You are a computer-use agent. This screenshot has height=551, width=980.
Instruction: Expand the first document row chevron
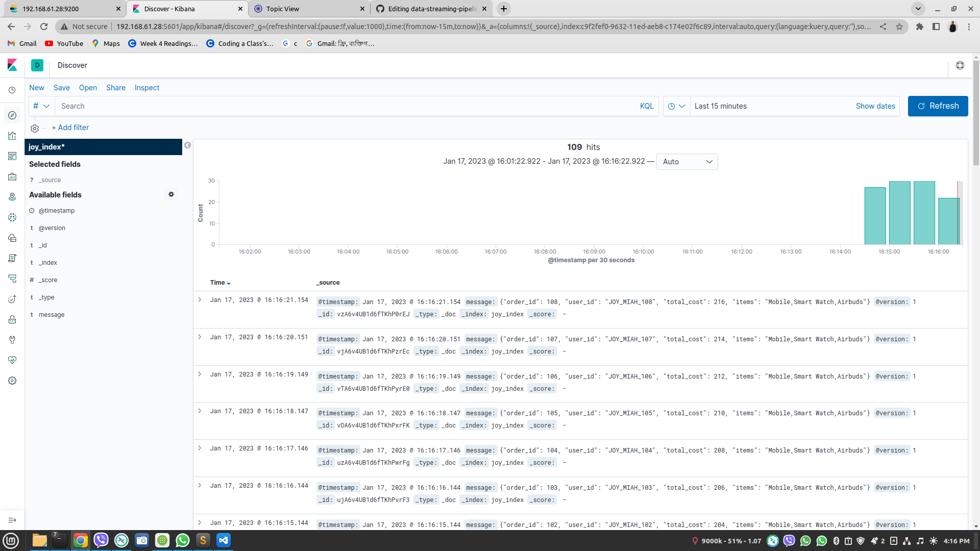pos(200,300)
